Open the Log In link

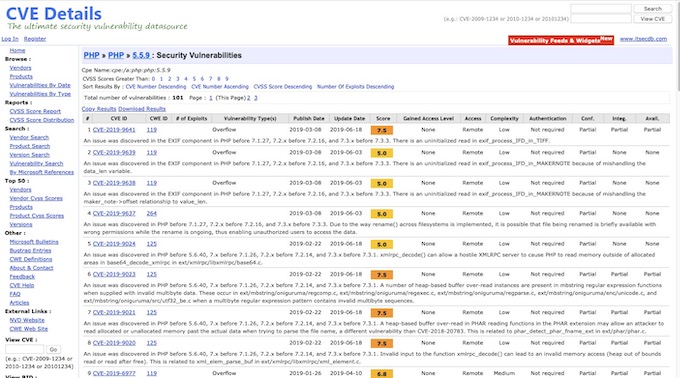pyautogui.click(x=10, y=39)
